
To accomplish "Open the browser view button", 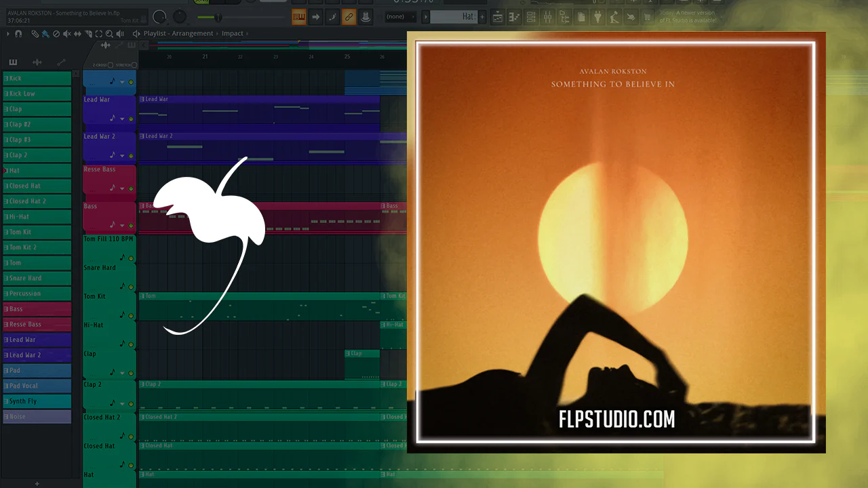I will coord(564,16).
